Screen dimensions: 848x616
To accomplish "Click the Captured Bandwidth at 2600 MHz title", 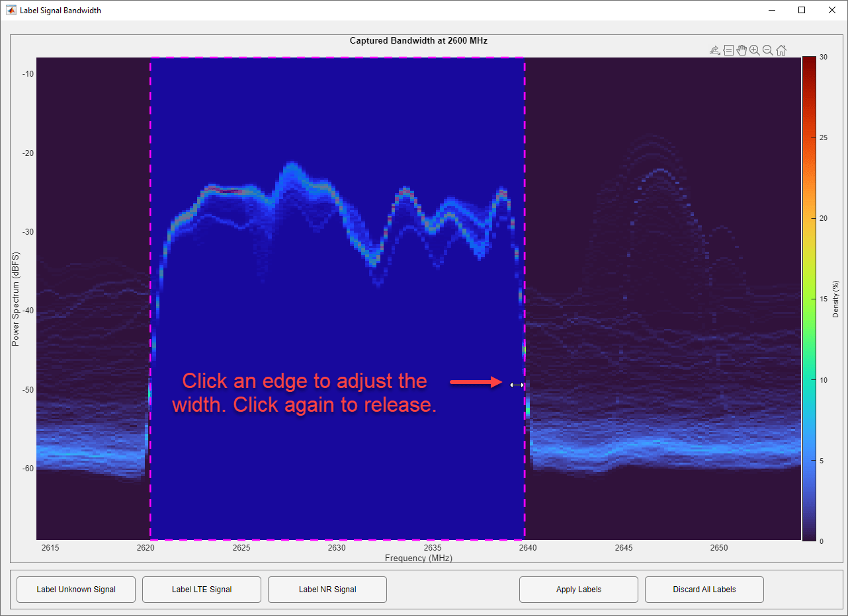I will tap(418, 40).
